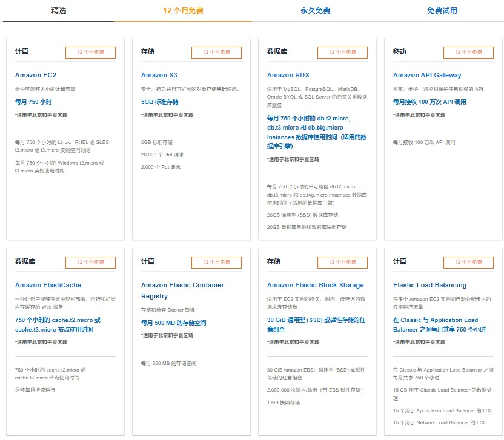Screen dimensions: 504x440
Task: Click region note on Amazon RDS card
Action: tap(293, 159)
